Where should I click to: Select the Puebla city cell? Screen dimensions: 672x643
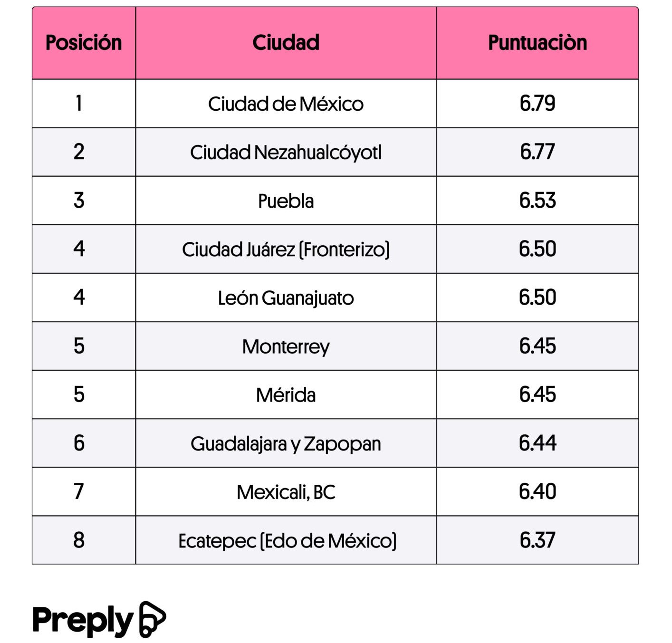[x=286, y=201]
